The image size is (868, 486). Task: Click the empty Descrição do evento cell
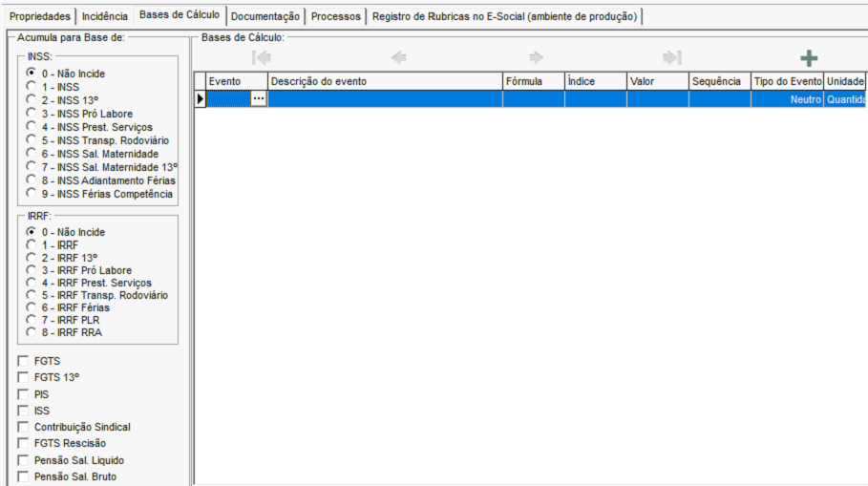[385, 99]
